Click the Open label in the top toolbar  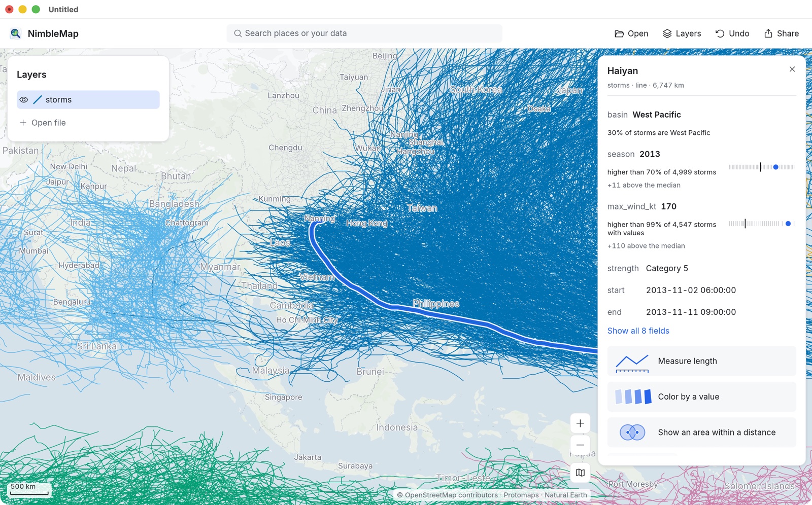(638, 33)
